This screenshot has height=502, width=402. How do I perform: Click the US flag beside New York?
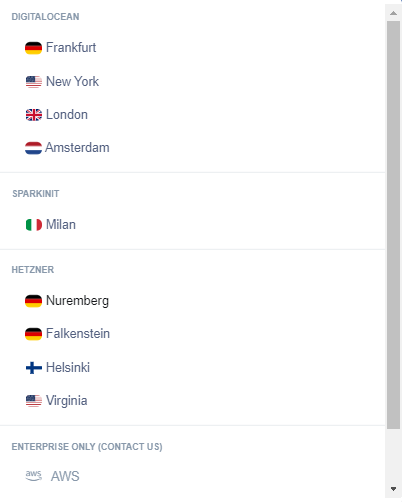coord(34,82)
